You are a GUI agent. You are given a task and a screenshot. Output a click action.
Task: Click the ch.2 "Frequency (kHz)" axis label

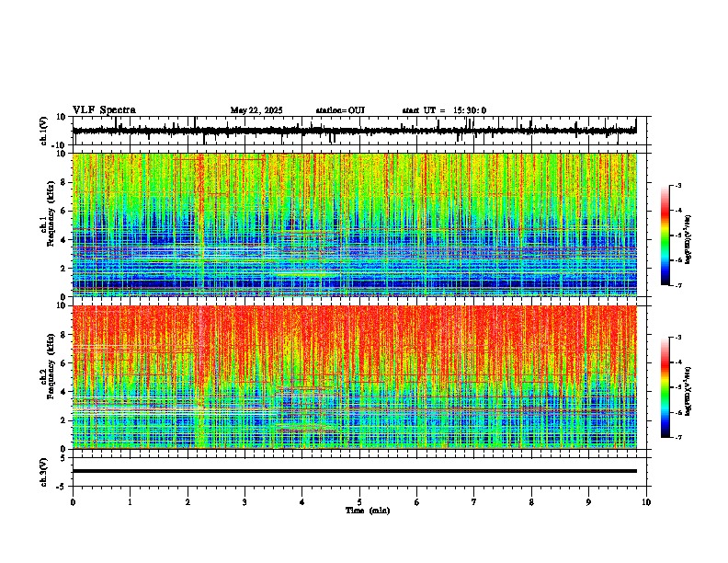point(51,366)
